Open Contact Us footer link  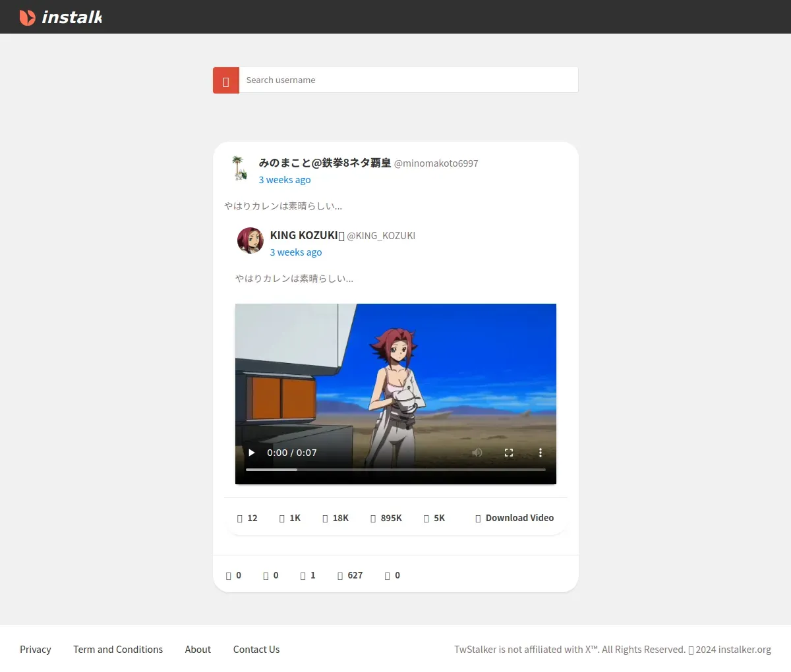click(256, 650)
